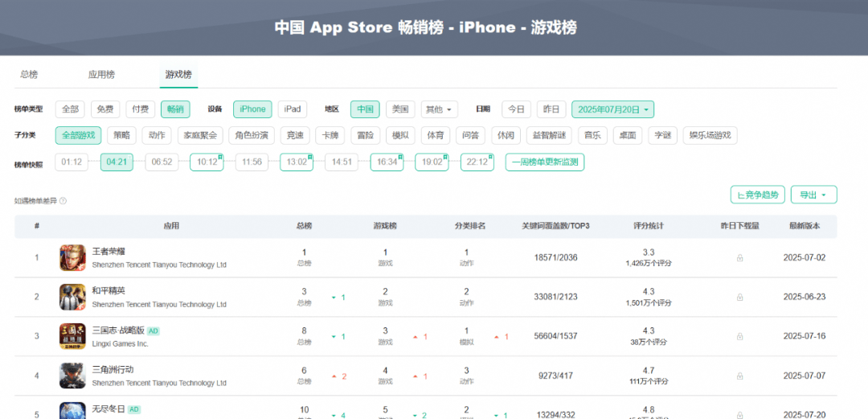Image resolution: width=868 pixels, height=419 pixels.
Task: Open the 三国志·战略版 app icon
Action: (72, 336)
